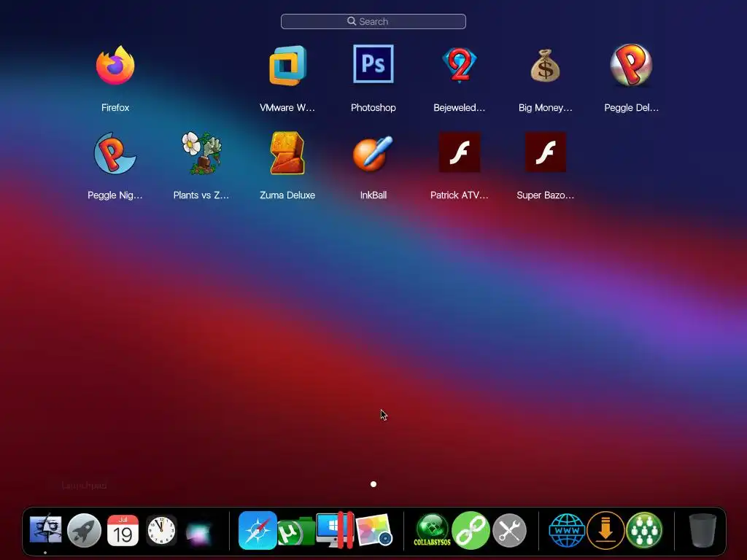
Task: Open the green people group dock icon
Action: (644, 530)
